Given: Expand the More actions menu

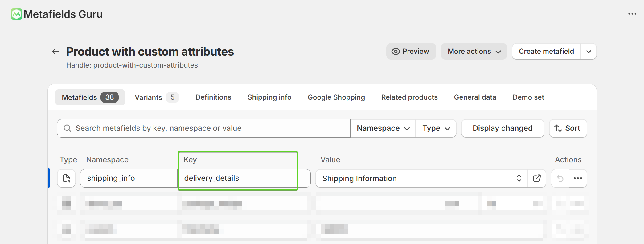Looking at the screenshot, I should click(x=474, y=52).
